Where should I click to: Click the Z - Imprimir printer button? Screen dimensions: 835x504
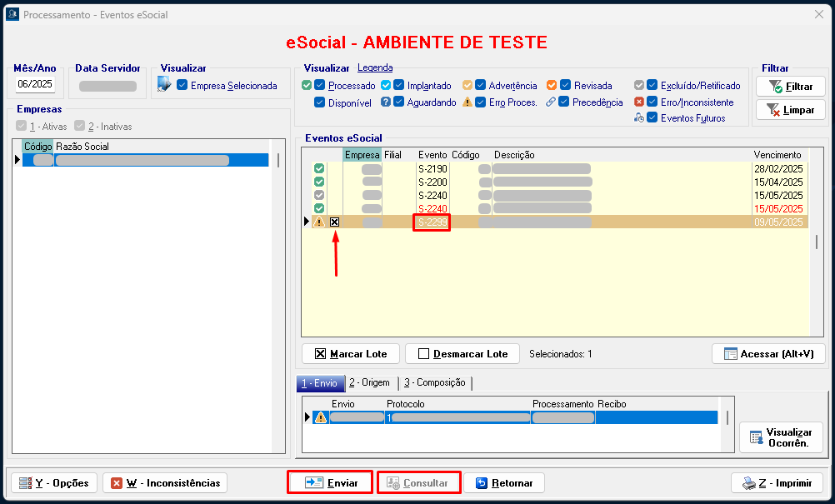[x=777, y=483]
